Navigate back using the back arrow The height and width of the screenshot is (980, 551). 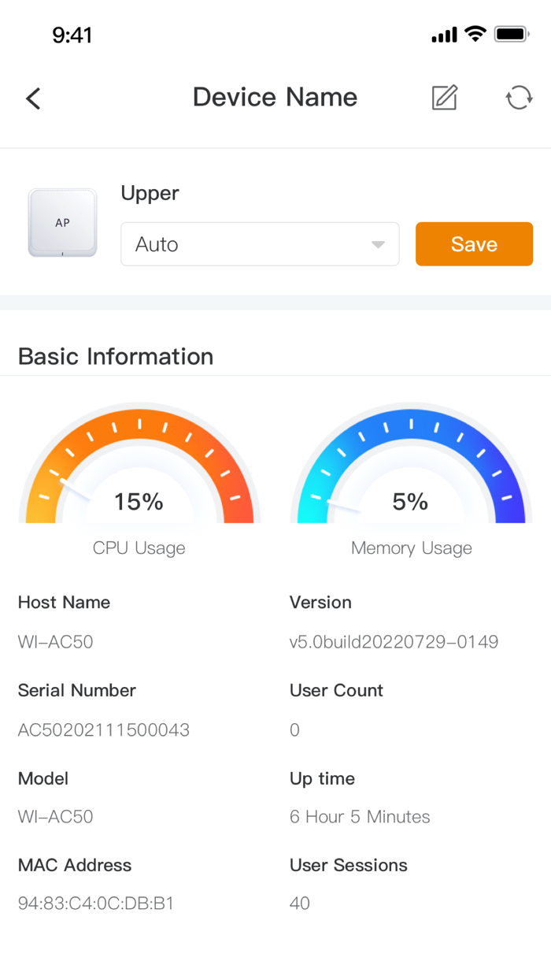(x=31, y=98)
